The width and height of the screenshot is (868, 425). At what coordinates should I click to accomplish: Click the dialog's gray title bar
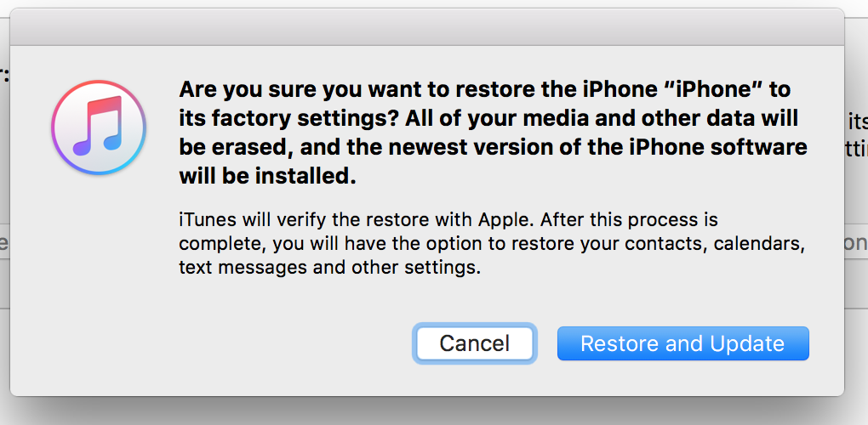(x=426, y=27)
